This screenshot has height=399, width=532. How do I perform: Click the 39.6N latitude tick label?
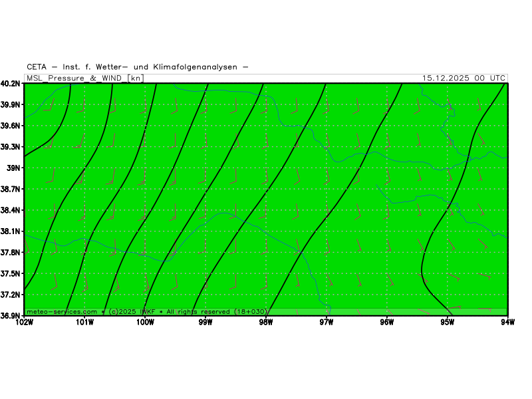[x=11, y=126]
